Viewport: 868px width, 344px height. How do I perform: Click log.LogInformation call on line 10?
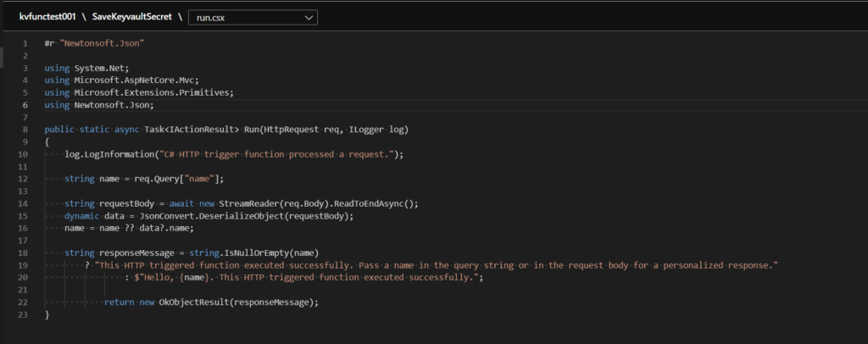[x=109, y=155]
